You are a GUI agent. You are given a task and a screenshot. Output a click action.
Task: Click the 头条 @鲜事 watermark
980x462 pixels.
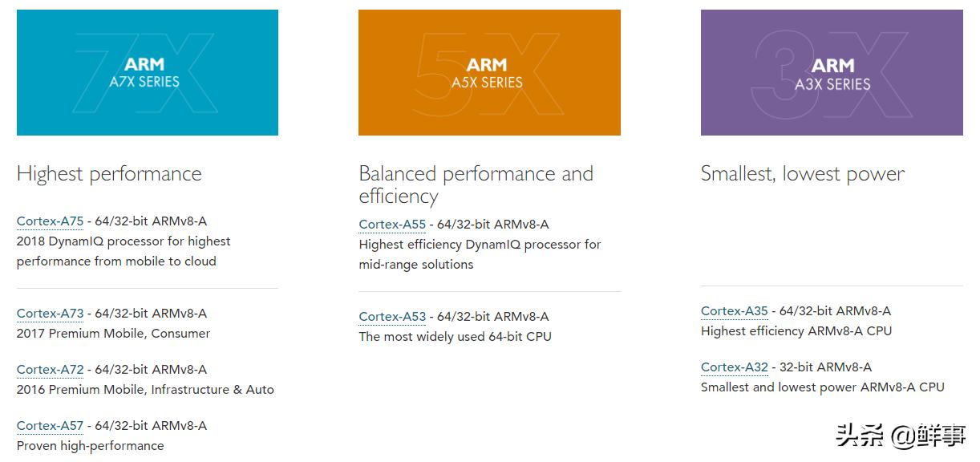click(x=900, y=436)
